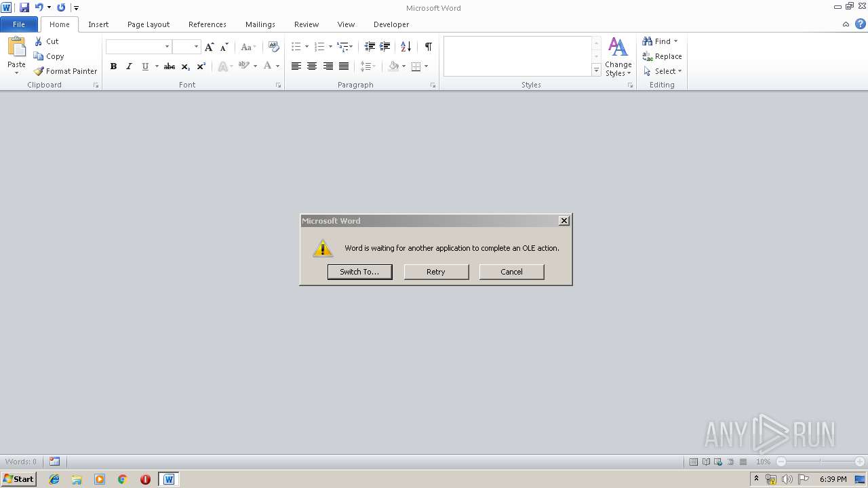Open Word Help question mark icon
Viewport: 868px width, 488px height.
point(861,24)
